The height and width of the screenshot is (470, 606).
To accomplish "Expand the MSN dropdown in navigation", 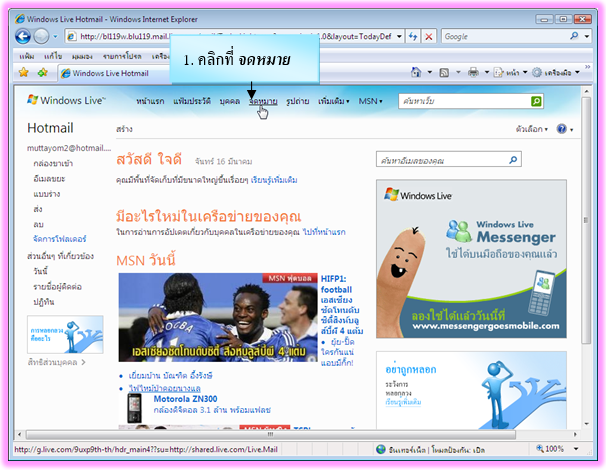I will click(x=370, y=101).
